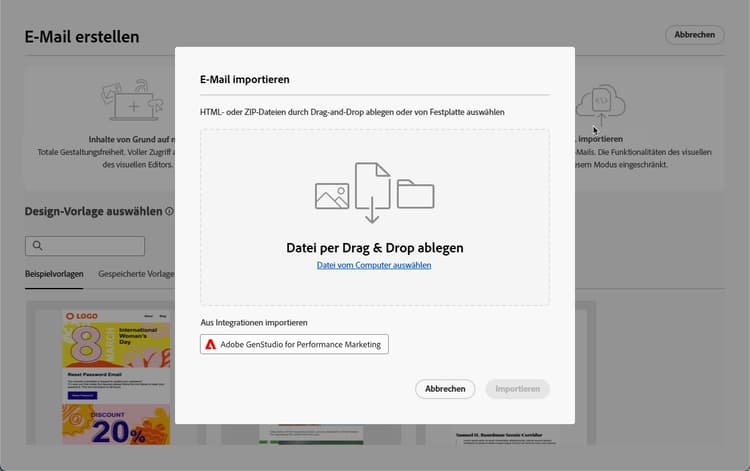The image size is (750, 471).
Task: Click the template search input field
Action: 85,246
